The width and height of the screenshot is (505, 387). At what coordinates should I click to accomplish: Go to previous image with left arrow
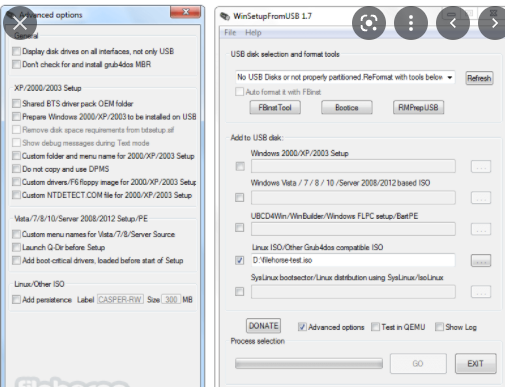click(x=453, y=23)
